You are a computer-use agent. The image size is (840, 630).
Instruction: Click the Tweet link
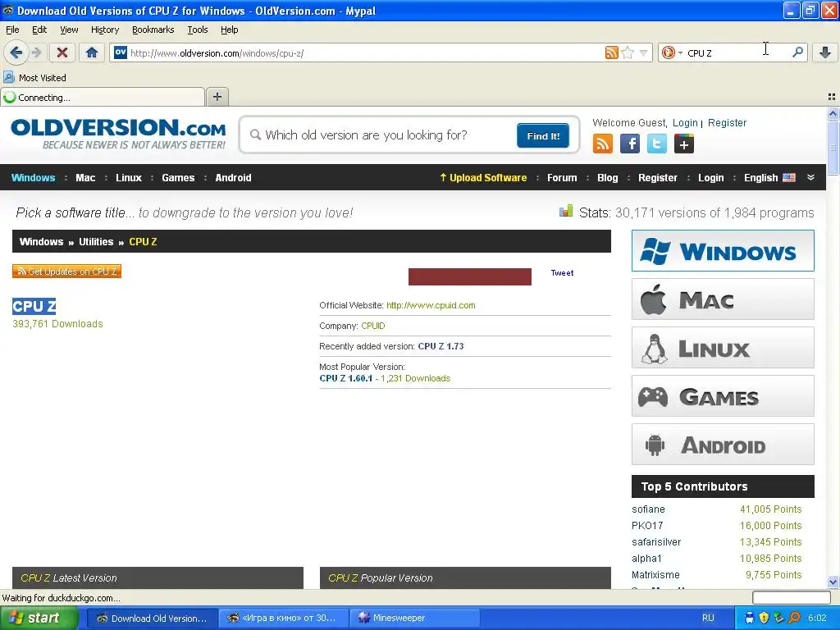(562, 272)
